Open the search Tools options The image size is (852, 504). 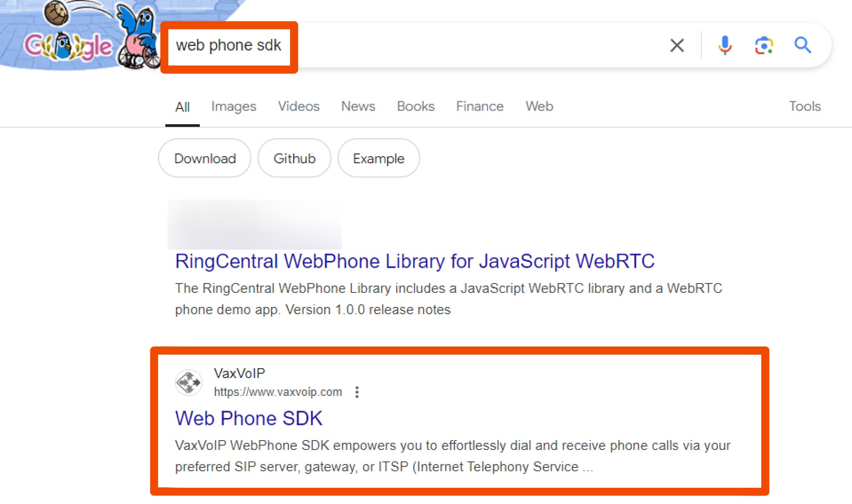click(805, 106)
